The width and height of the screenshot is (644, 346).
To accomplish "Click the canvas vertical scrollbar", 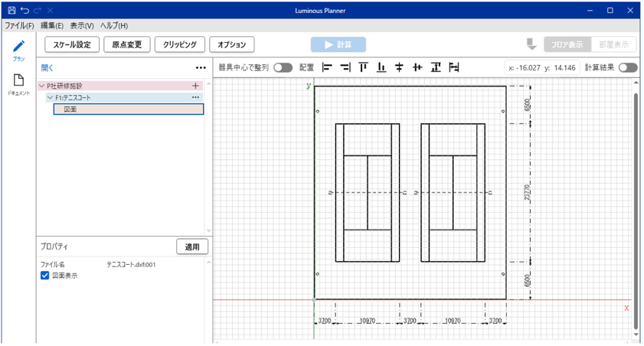I will [x=636, y=207].
